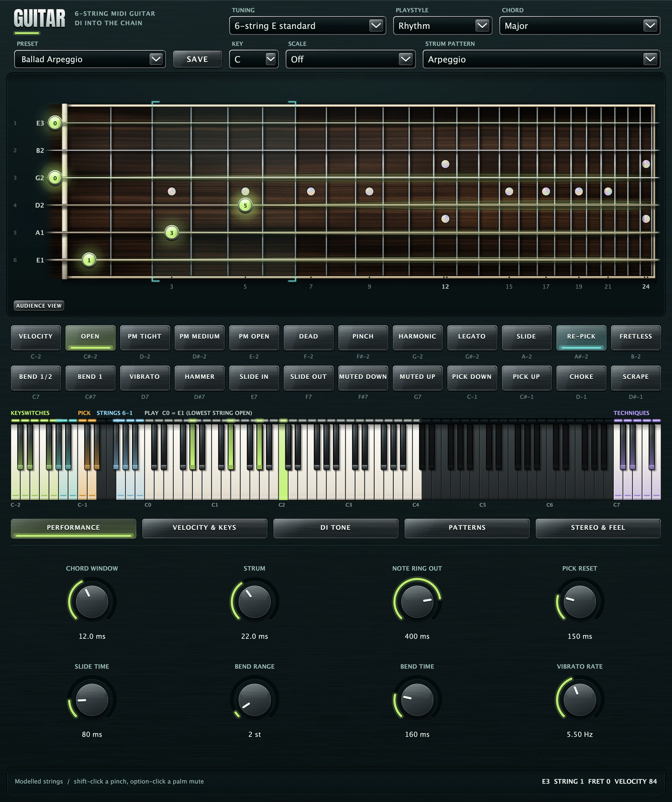
Task: Switch to the VELOCITY & KEYS tab
Action: pos(204,528)
